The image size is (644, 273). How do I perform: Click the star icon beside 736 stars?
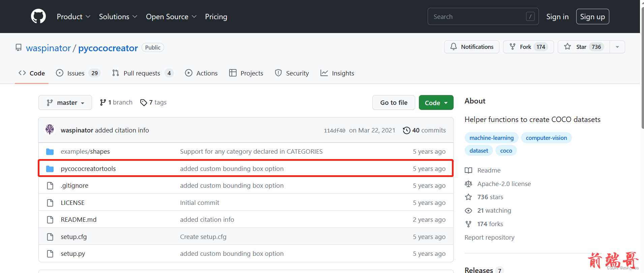tap(468, 197)
